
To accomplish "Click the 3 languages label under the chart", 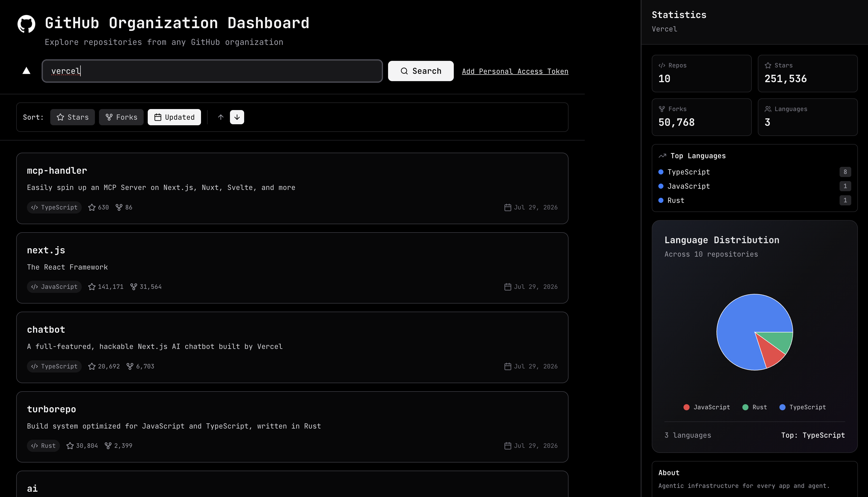I will (688, 435).
